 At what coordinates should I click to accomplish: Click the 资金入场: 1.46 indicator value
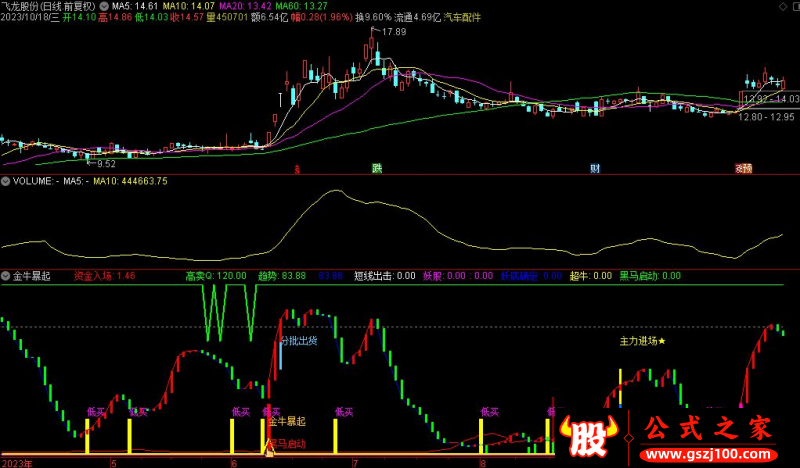pos(105,276)
